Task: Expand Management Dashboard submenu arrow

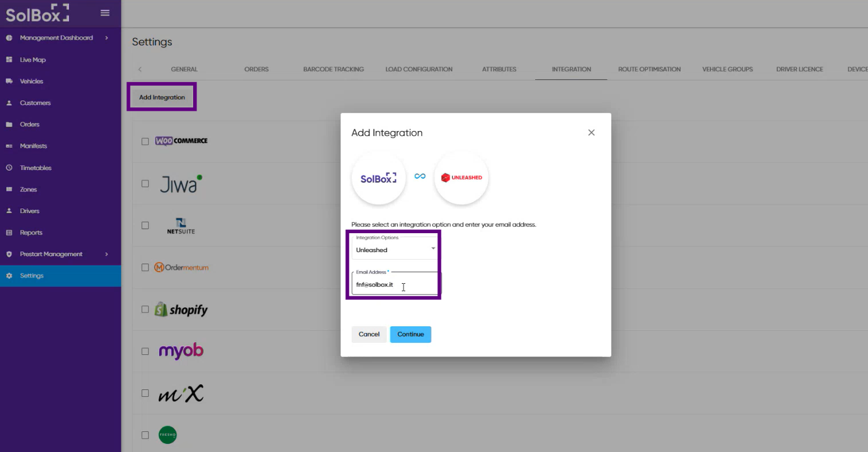Action: (107, 38)
